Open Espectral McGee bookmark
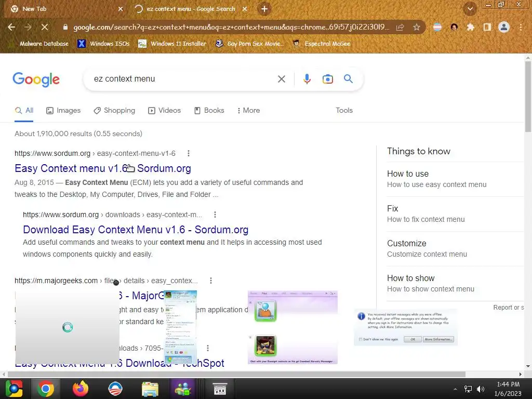The height and width of the screenshot is (399, 532). coord(322,44)
